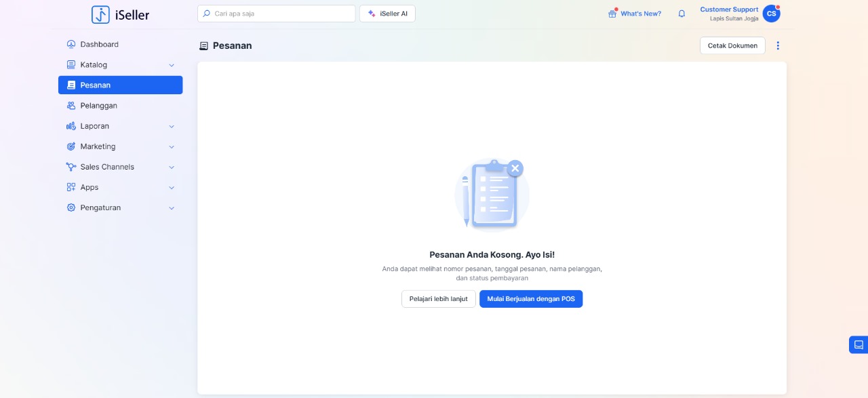Expand the Marketing submenu chevron
The image size is (868, 398).
172,146
